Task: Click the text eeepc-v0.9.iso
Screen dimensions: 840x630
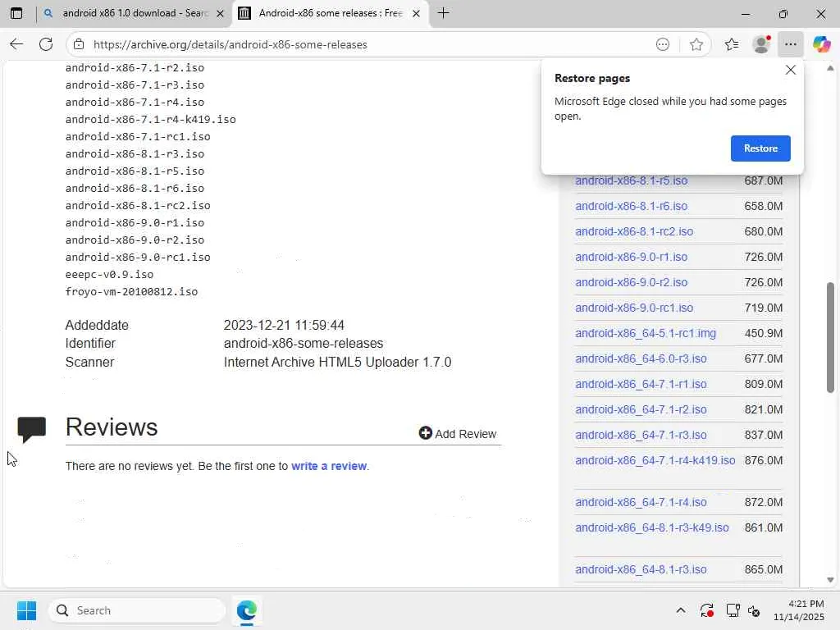Action: coord(109,275)
